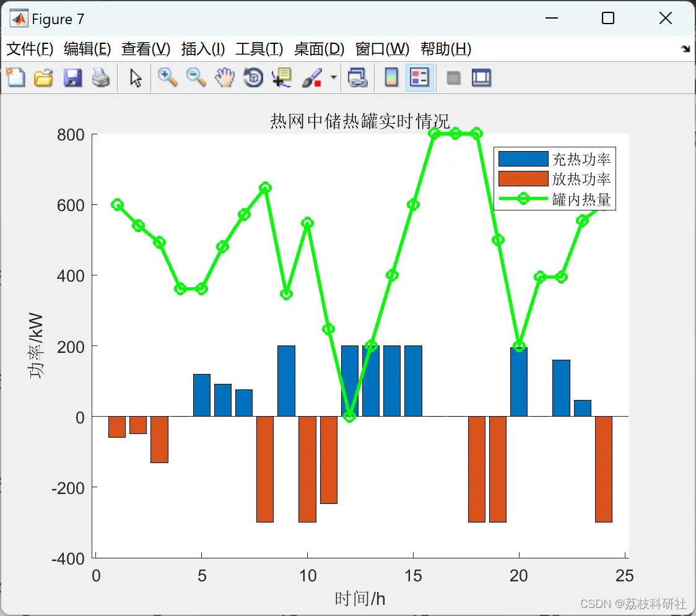Enable the Data Cursor tool
This screenshot has height=616, width=696.
coord(282,77)
